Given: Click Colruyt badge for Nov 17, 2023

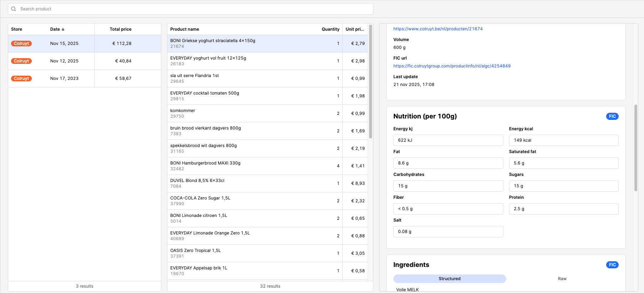Looking at the screenshot, I should [x=21, y=79].
